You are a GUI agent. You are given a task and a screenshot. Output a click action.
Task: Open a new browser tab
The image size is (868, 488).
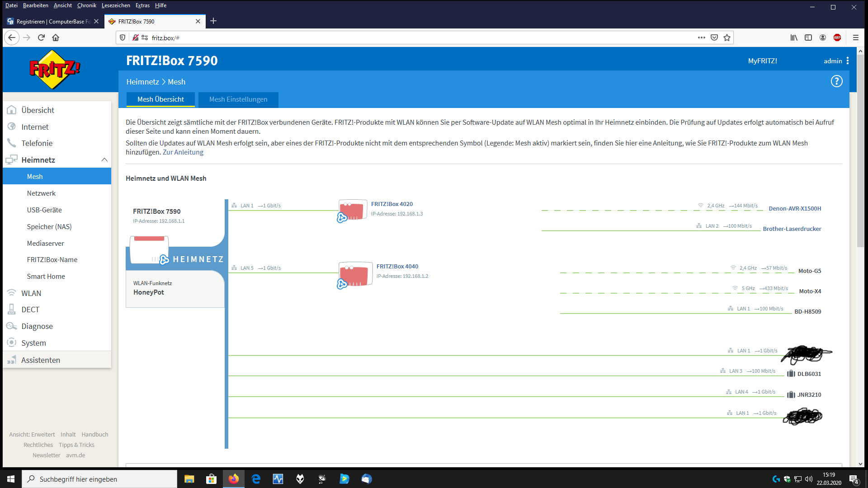[x=213, y=21]
